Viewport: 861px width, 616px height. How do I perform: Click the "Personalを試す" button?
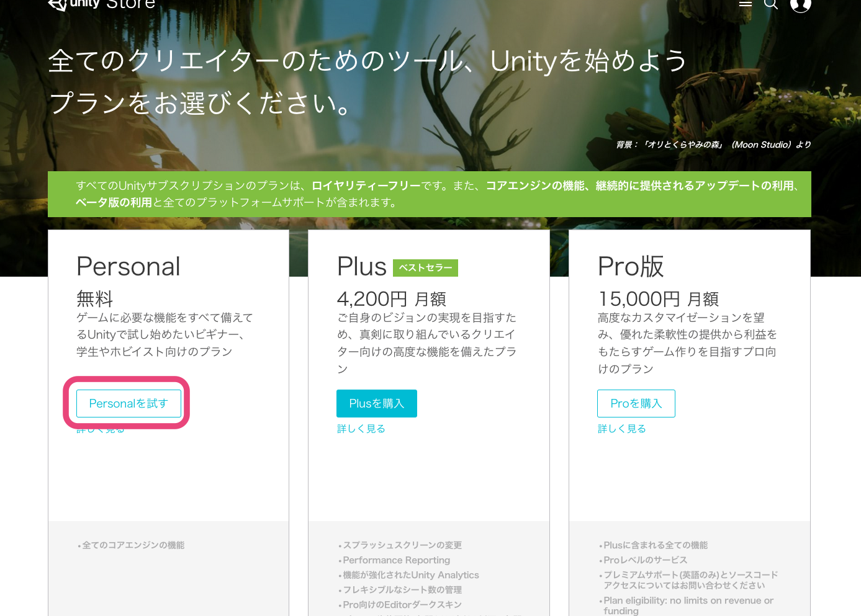click(128, 403)
